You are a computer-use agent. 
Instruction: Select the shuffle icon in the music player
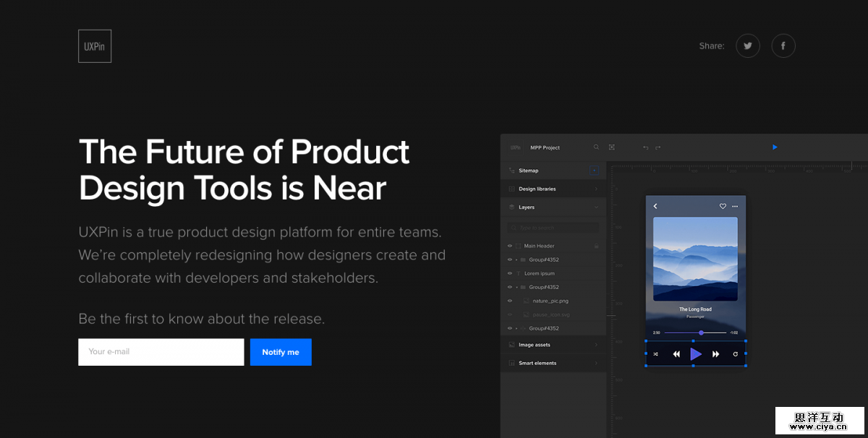click(x=656, y=354)
